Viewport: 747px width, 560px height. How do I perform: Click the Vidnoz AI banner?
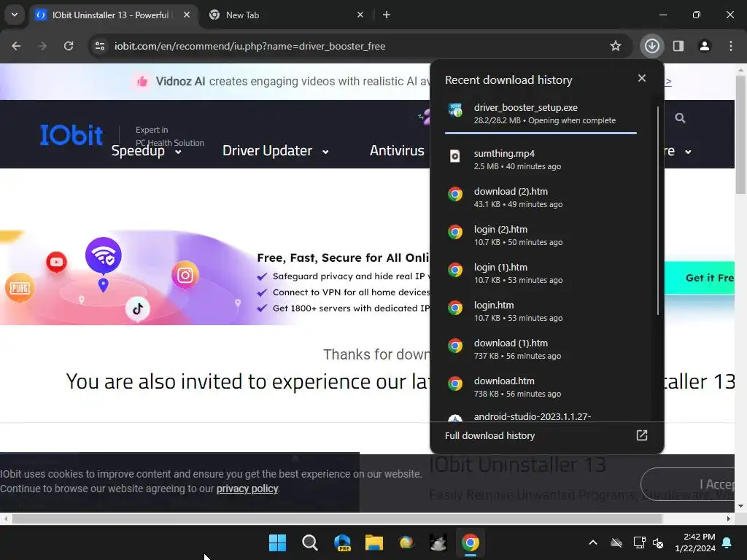coord(281,82)
